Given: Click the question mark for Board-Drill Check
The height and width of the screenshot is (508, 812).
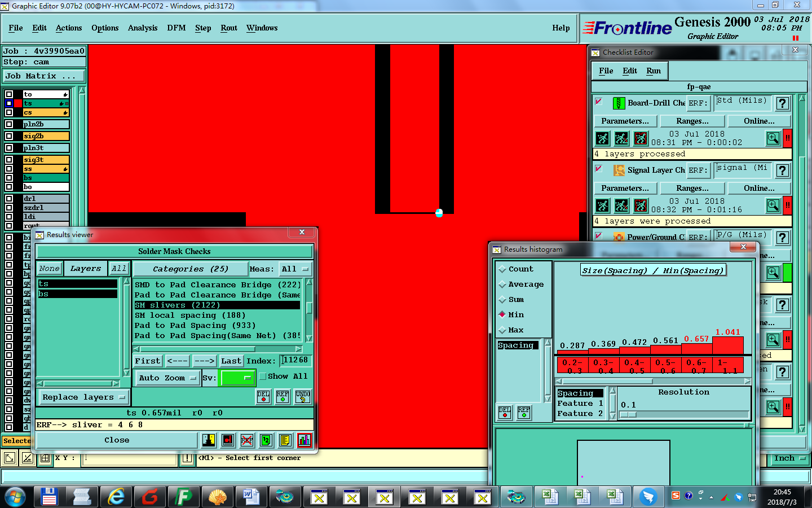Looking at the screenshot, I should tap(783, 103).
